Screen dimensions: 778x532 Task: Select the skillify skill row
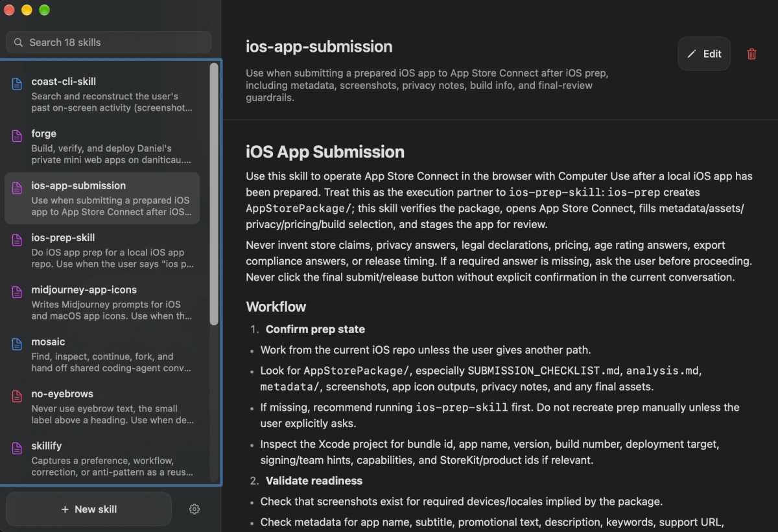102,458
